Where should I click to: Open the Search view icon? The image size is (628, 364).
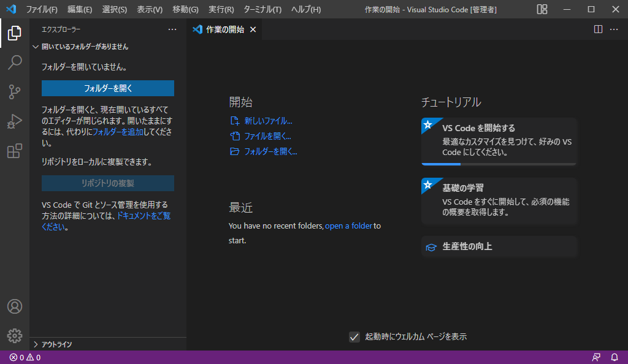15,63
